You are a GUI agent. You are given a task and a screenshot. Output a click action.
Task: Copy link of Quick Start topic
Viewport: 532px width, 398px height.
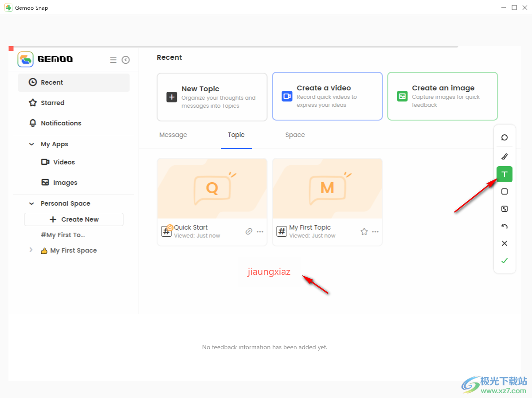point(249,231)
